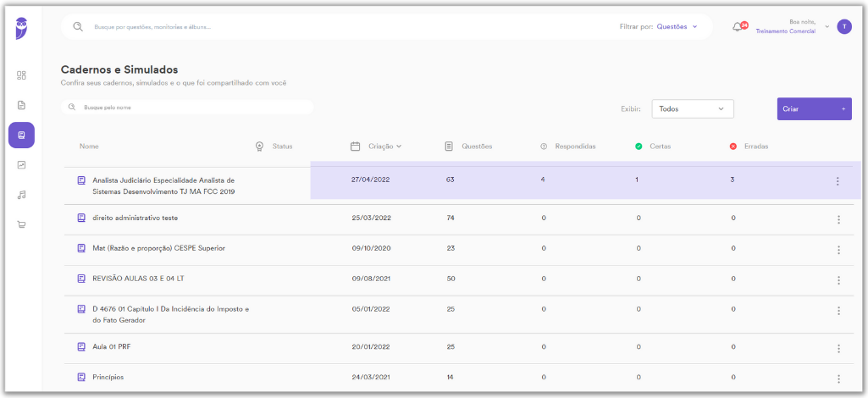This screenshot has width=868, height=398.
Task: Click the purple T user avatar
Action: 844,26
